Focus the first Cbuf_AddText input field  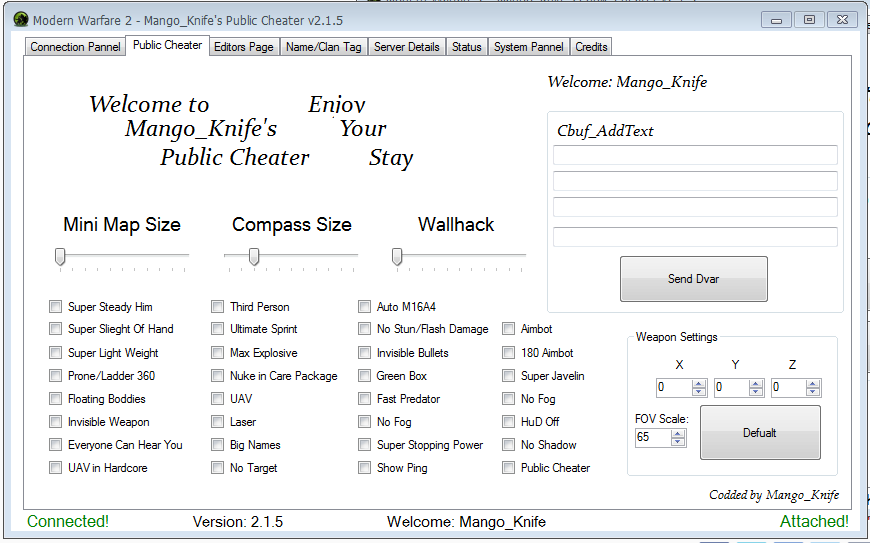695,155
